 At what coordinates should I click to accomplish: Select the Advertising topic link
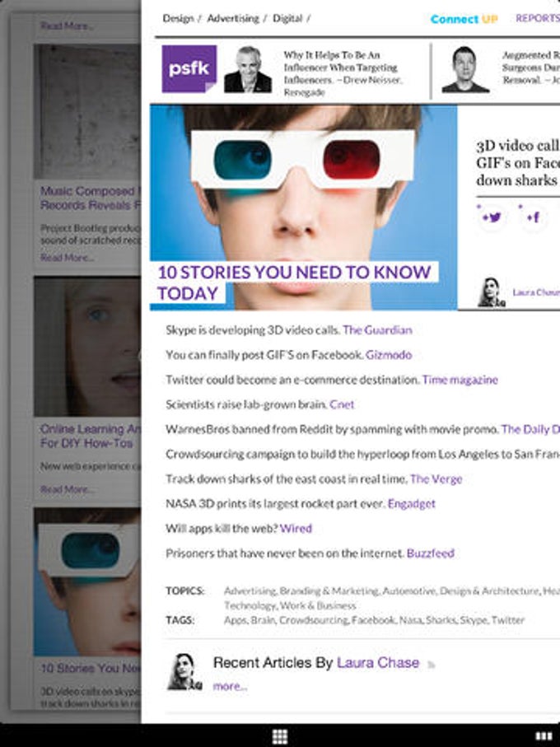click(x=250, y=591)
